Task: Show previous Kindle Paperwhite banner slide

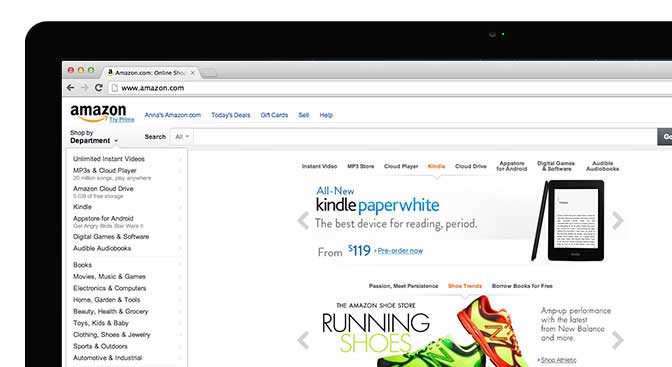Action: click(x=303, y=221)
